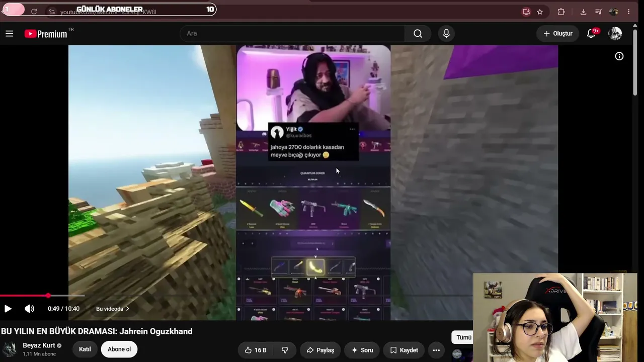Share the video via Paylaş

[320, 350]
